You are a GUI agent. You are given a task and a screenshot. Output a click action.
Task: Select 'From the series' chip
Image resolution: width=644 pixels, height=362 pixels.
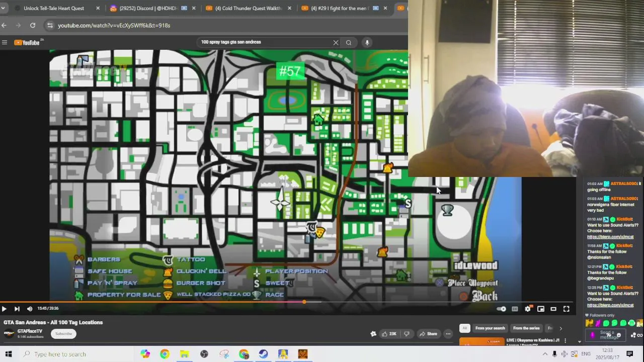click(526, 328)
